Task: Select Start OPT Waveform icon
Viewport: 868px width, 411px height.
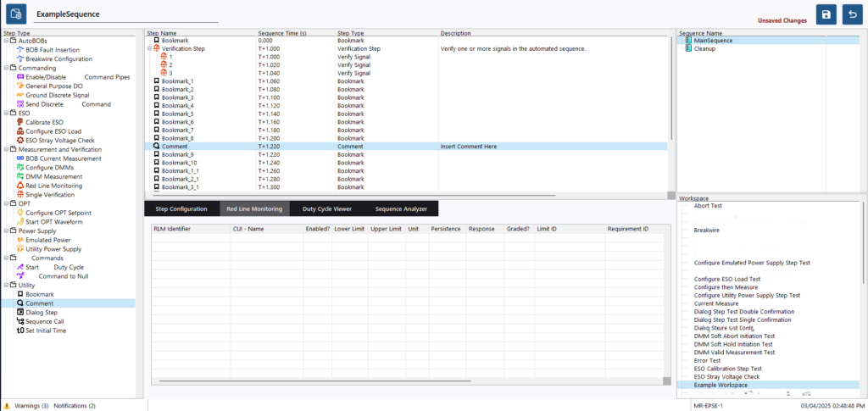Action: pyautogui.click(x=21, y=222)
